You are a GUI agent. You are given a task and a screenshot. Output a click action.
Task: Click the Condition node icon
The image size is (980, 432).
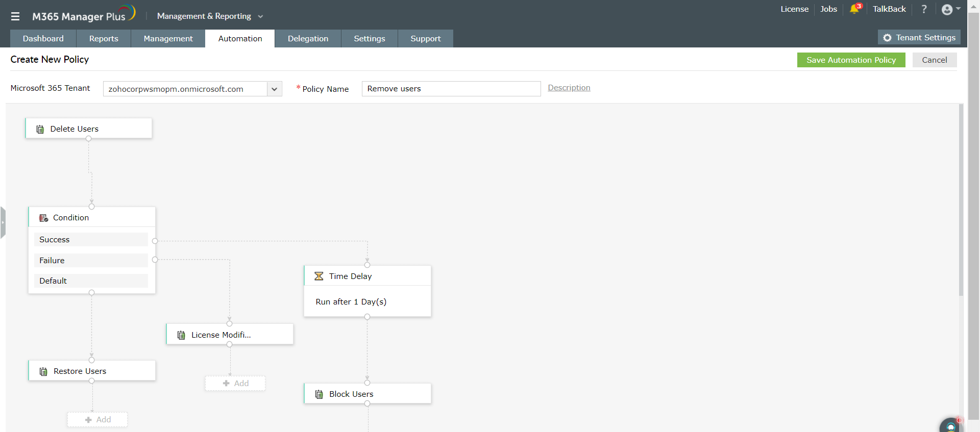(44, 218)
